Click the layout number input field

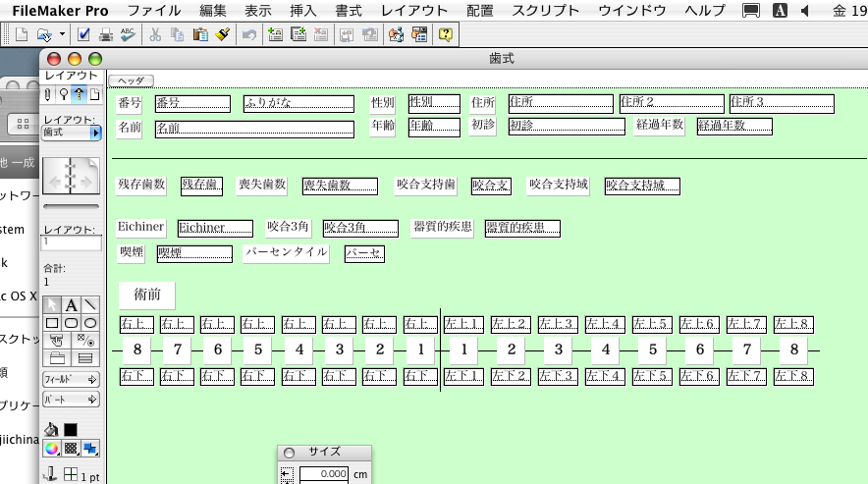(72, 243)
